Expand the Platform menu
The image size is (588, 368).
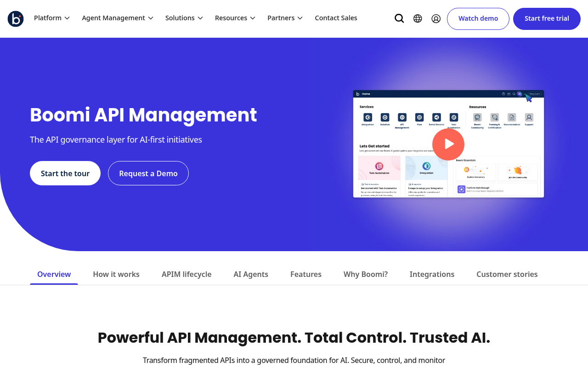[x=52, y=18]
